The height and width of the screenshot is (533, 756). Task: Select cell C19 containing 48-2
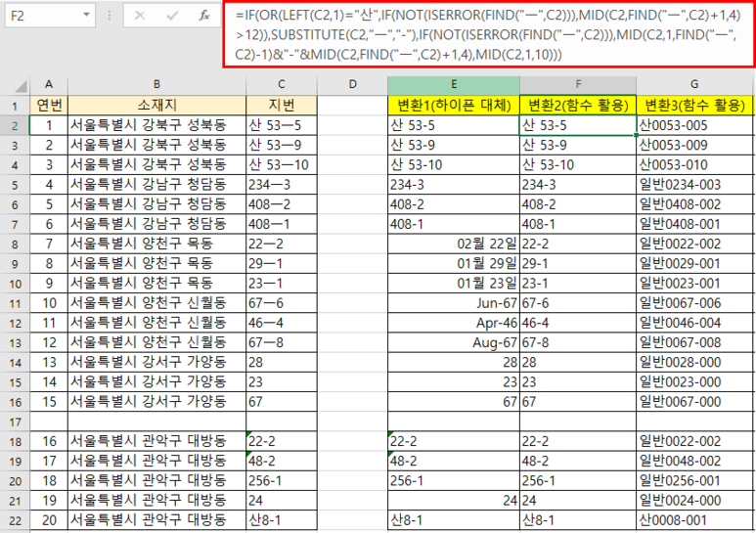[282, 462]
